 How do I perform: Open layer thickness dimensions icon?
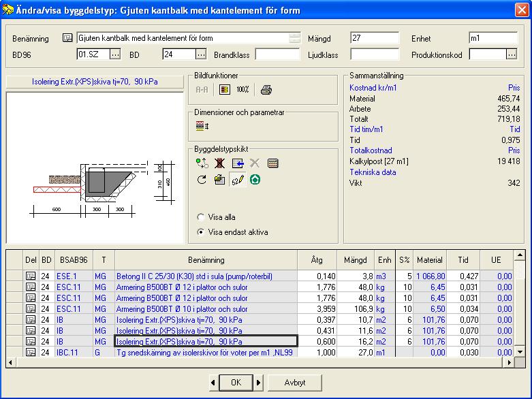click(202, 126)
